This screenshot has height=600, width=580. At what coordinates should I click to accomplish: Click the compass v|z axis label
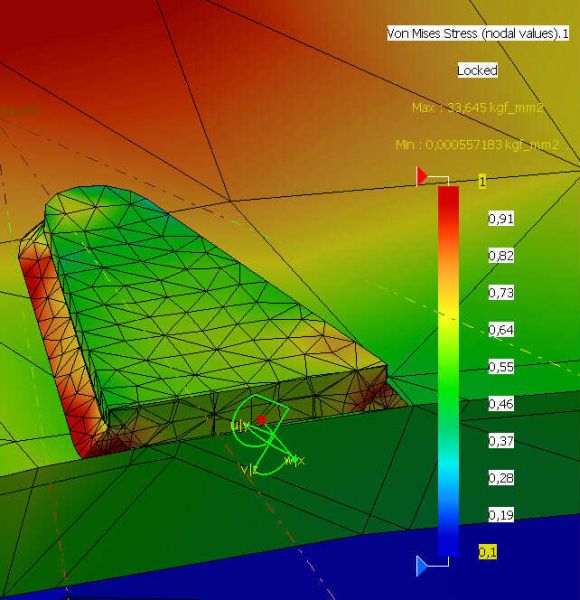pyautogui.click(x=248, y=469)
